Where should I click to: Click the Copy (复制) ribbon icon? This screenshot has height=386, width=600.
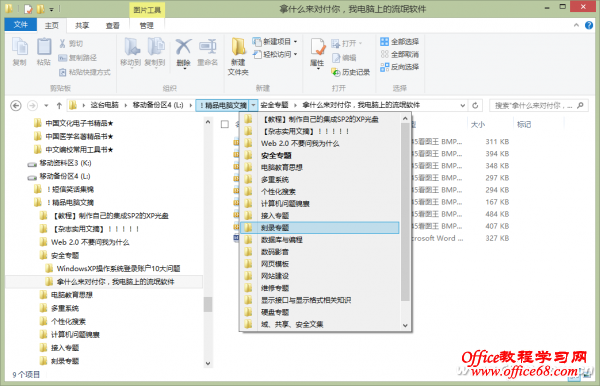point(20,51)
